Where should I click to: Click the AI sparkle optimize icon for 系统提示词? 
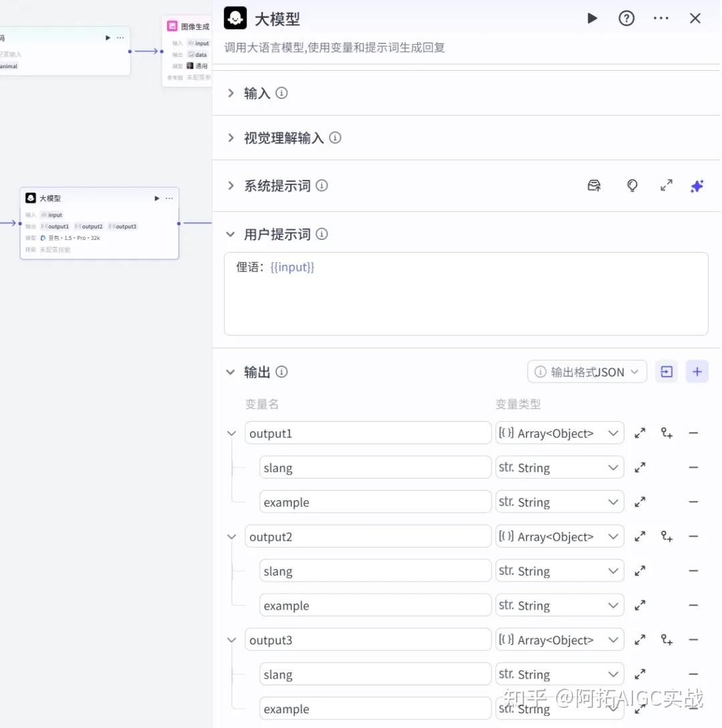[x=697, y=186]
